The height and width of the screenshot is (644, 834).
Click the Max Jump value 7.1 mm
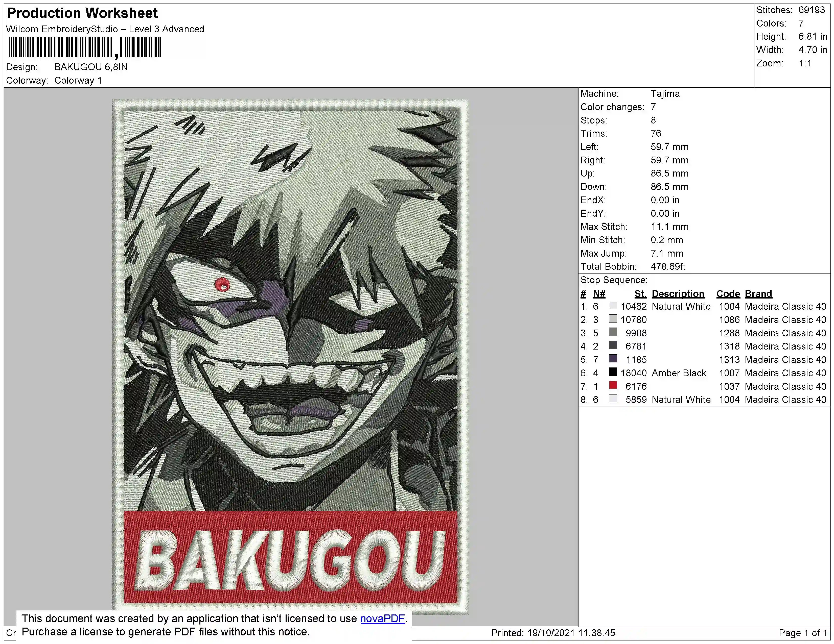pyautogui.click(x=667, y=253)
